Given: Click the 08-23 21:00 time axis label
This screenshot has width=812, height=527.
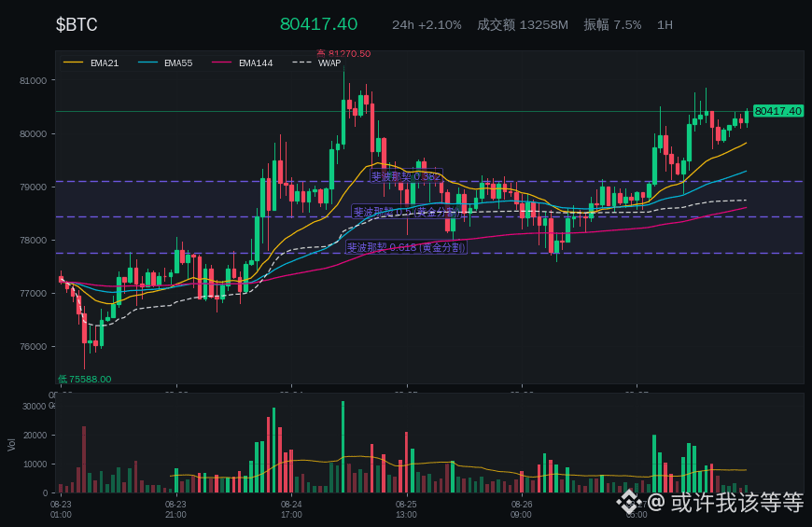Looking at the screenshot, I should (x=175, y=509).
